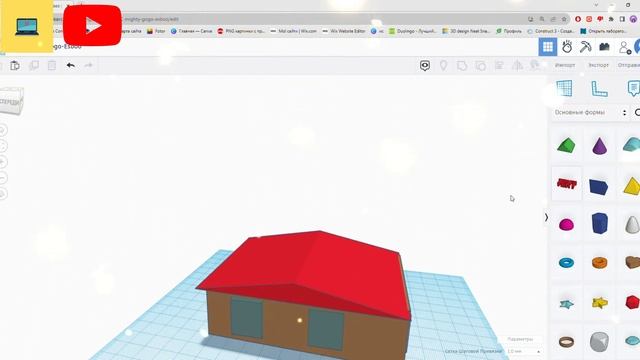
Task: Click the Импорт button
Action: pos(565,65)
